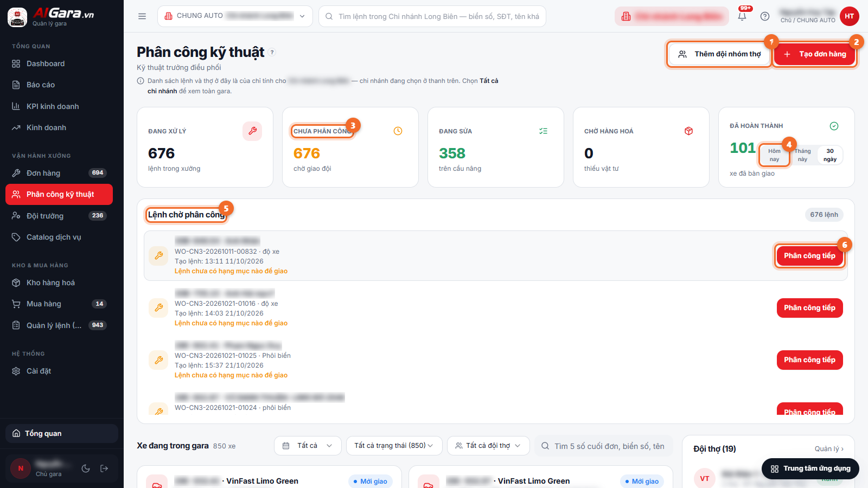Open Quản lý link in Đội thợ panel
Image resolution: width=868 pixels, height=488 pixels.
[829, 449]
